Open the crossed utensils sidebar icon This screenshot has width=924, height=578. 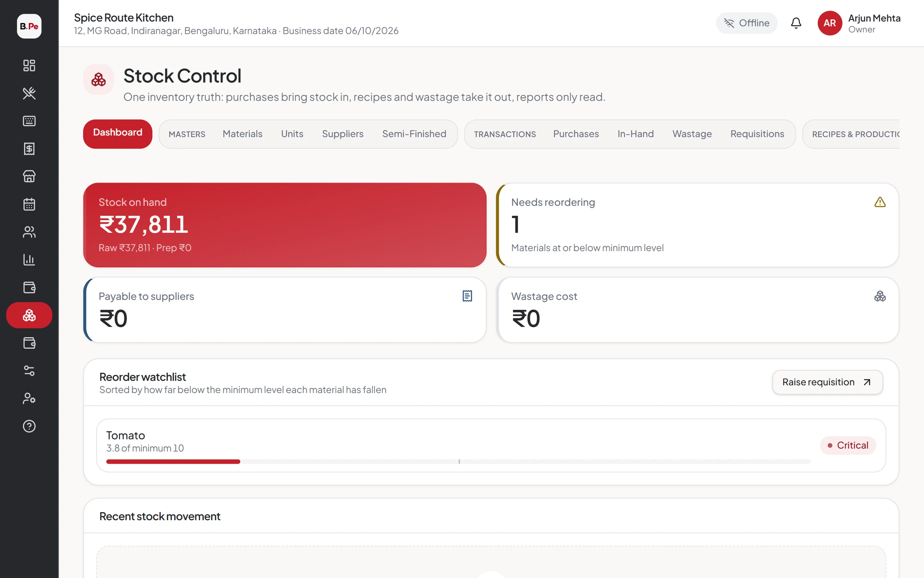tap(29, 93)
